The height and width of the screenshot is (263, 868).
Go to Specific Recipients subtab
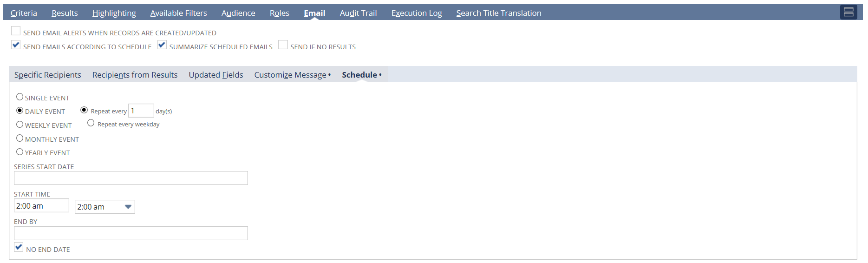pos(47,75)
